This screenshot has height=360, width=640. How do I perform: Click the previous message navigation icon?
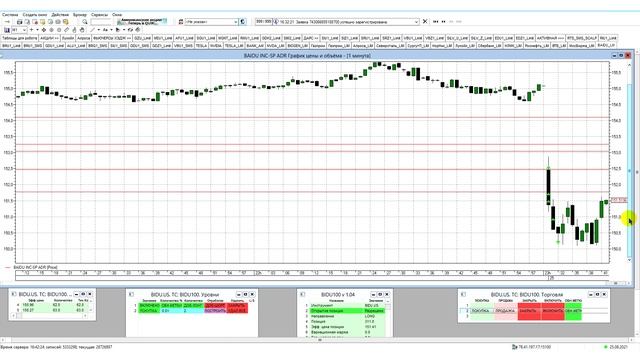pos(443,22)
